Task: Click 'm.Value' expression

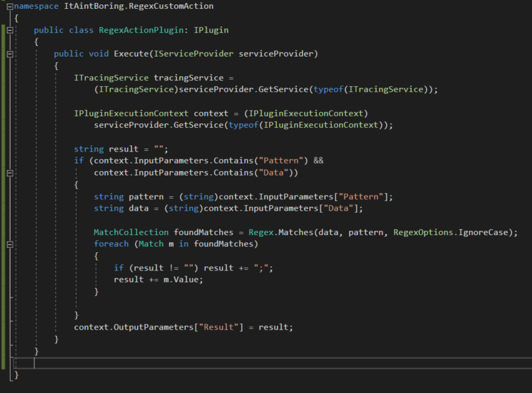Action: coord(181,279)
